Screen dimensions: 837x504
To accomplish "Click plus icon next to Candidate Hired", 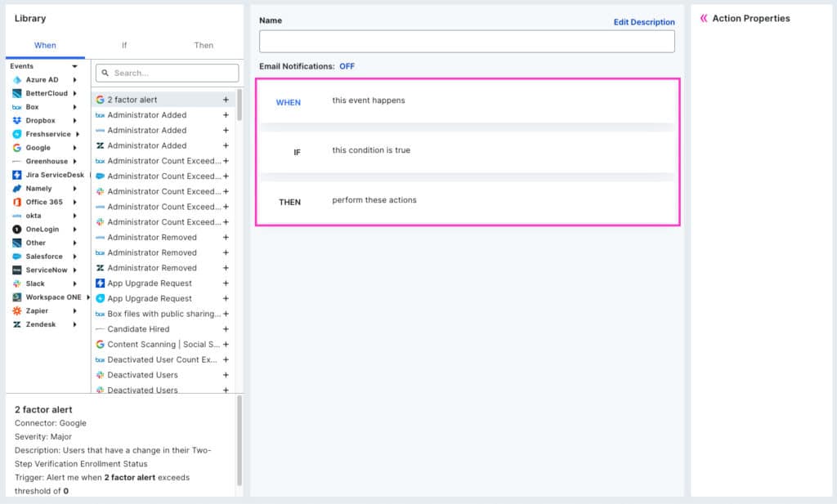I will [x=226, y=329].
